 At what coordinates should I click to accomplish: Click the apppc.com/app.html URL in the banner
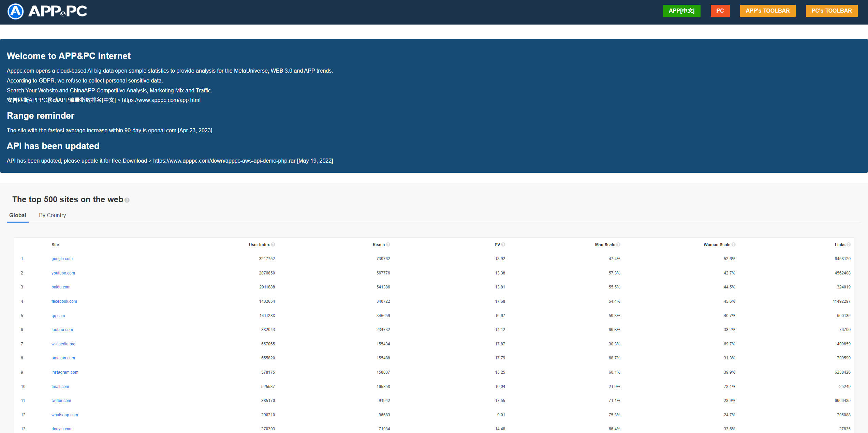click(161, 100)
